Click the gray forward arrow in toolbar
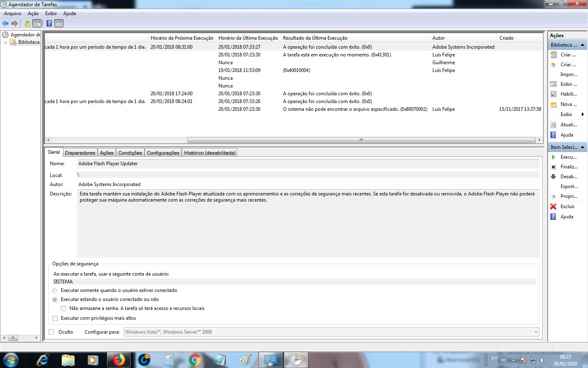This screenshot has height=368, width=588. tap(15, 23)
